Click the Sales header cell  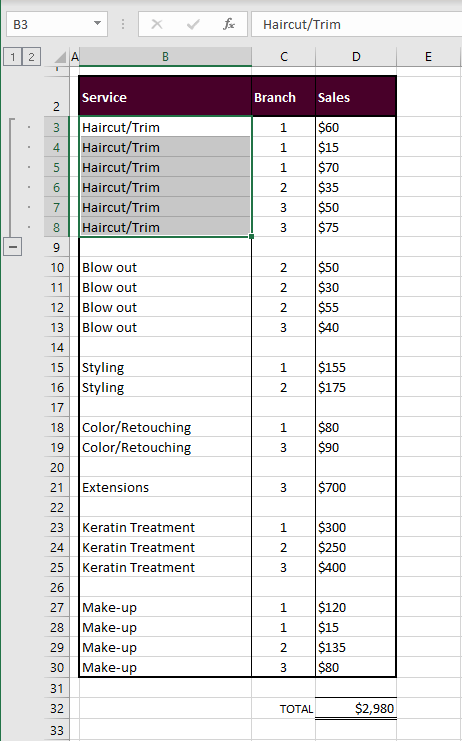click(356, 97)
